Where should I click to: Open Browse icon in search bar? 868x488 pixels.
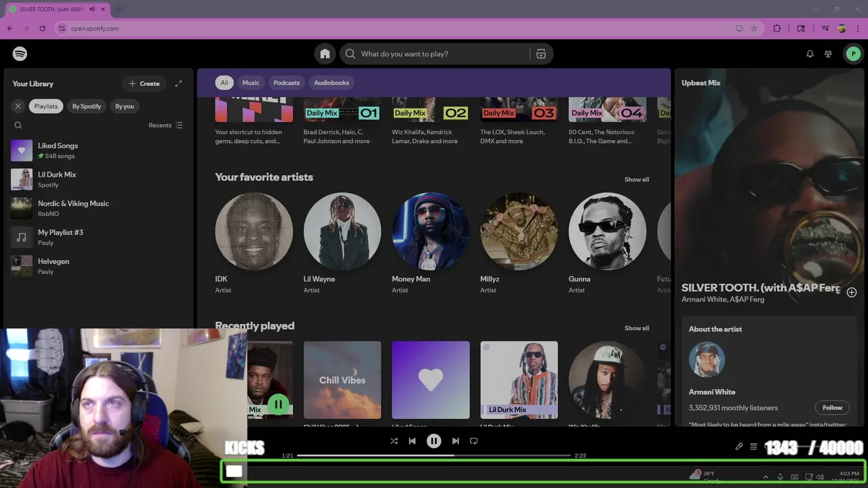tap(541, 54)
